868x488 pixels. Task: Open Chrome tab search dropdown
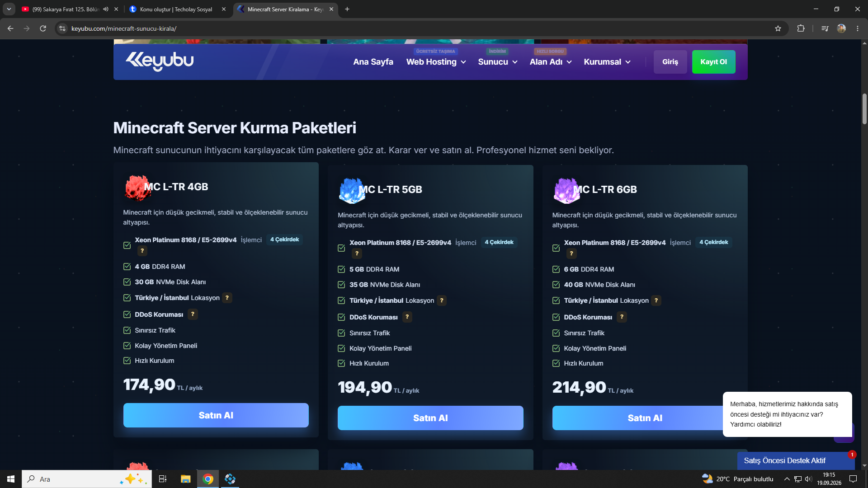coord(9,9)
